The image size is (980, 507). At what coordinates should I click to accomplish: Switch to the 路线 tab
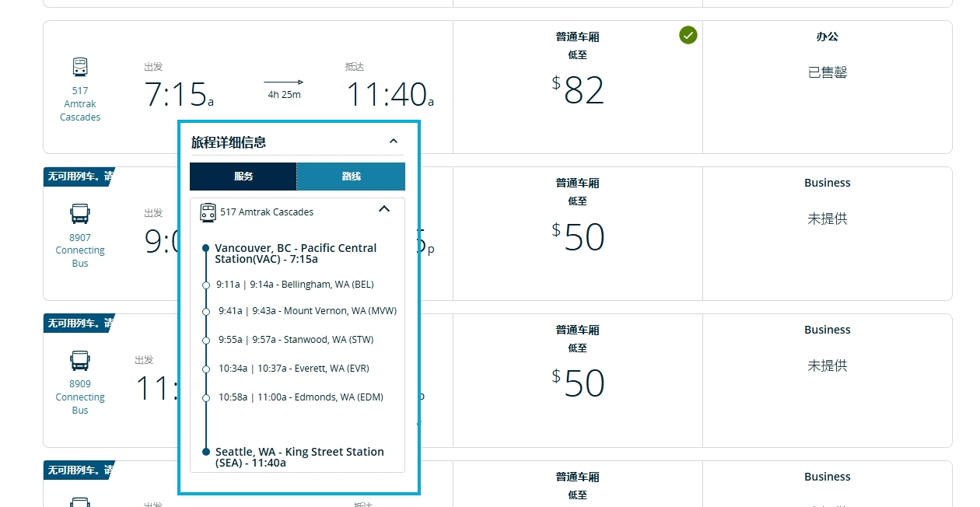click(x=351, y=177)
